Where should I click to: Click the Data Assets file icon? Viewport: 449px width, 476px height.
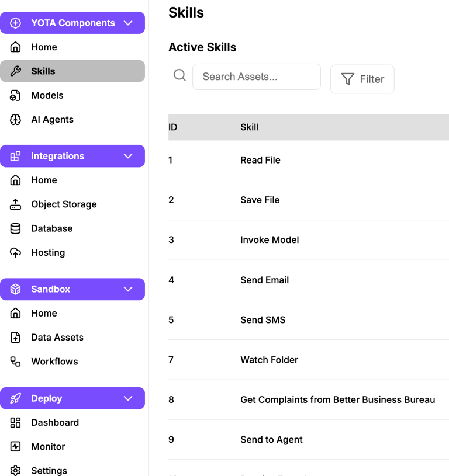(x=16, y=338)
